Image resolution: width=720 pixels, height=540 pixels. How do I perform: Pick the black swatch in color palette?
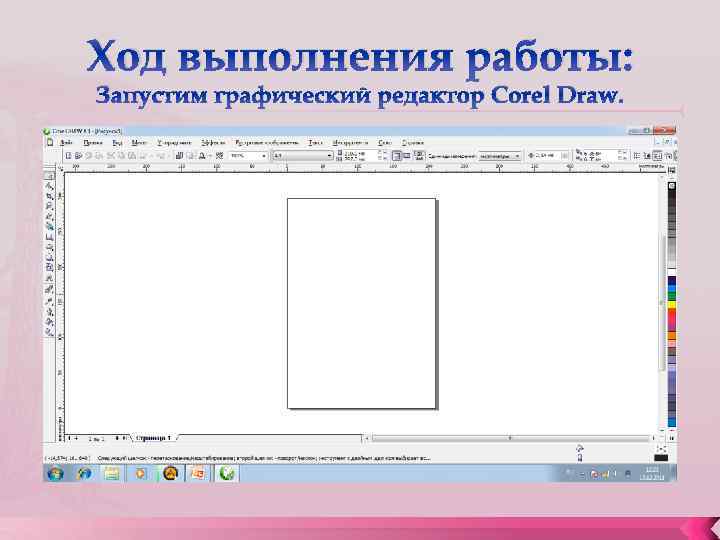672,193
